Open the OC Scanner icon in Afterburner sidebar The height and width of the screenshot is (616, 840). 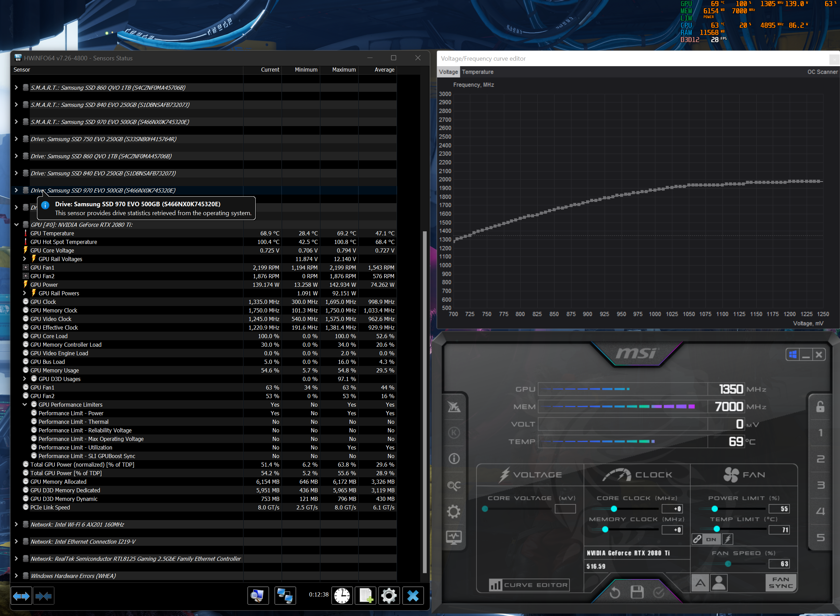point(453,485)
